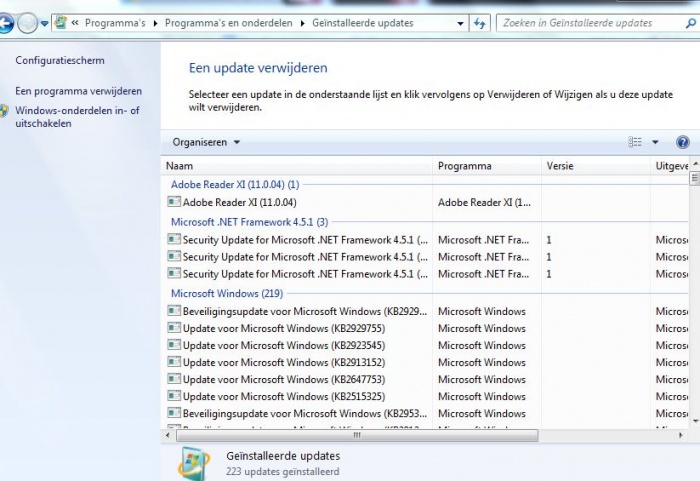This screenshot has width=700, height=481.
Task: Click icon of Update KB2647753
Action: click(174, 379)
